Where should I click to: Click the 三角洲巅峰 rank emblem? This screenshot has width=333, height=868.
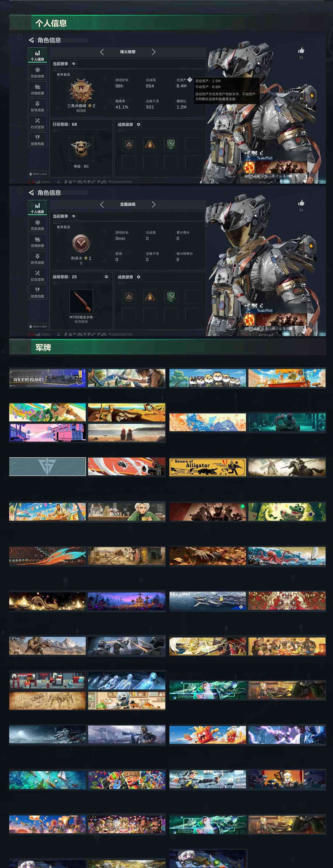click(x=81, y=90)
